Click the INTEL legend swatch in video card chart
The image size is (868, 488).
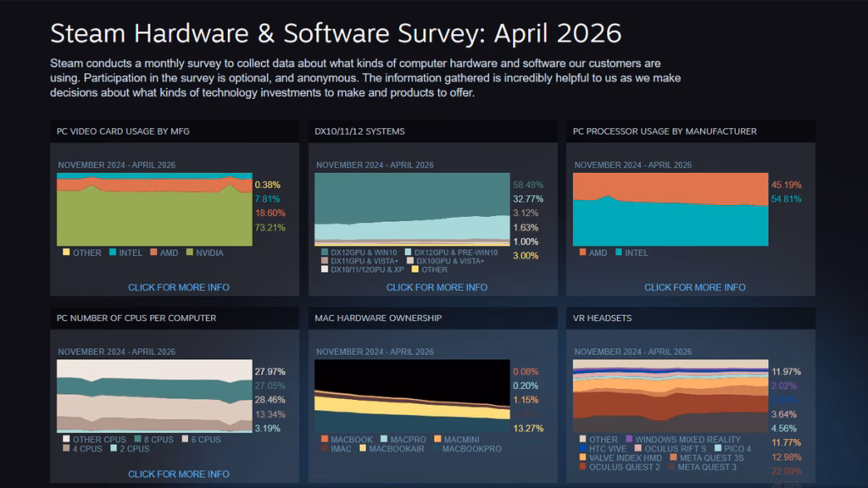113,252
